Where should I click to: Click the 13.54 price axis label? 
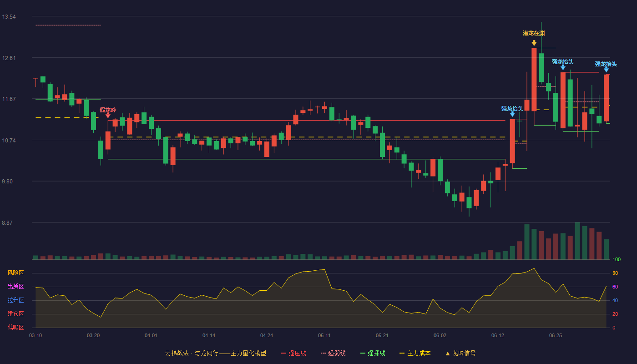pos(9,17)
